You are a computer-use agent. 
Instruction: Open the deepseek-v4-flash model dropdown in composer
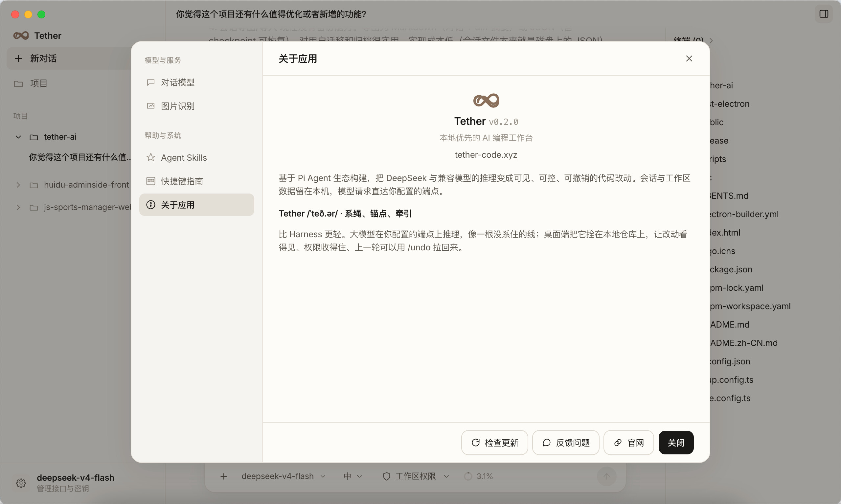[x=284, y=476]
